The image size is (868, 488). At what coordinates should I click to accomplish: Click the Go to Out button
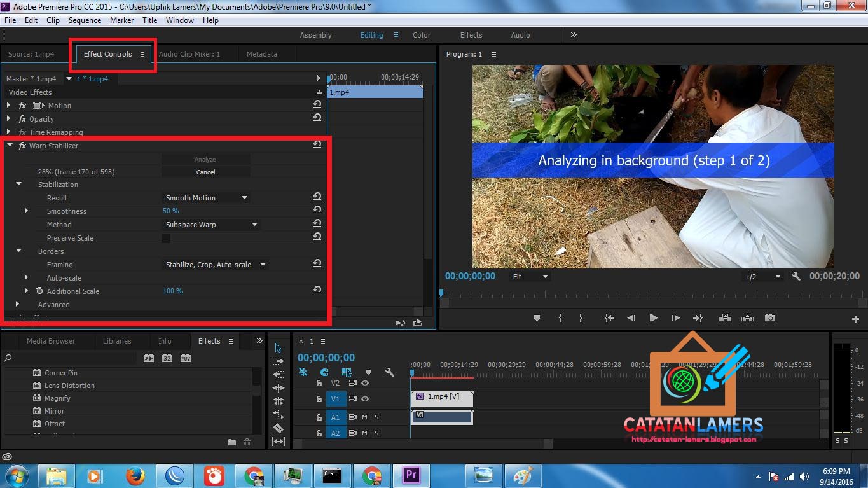pyautogui.click(x=698, y=318)
